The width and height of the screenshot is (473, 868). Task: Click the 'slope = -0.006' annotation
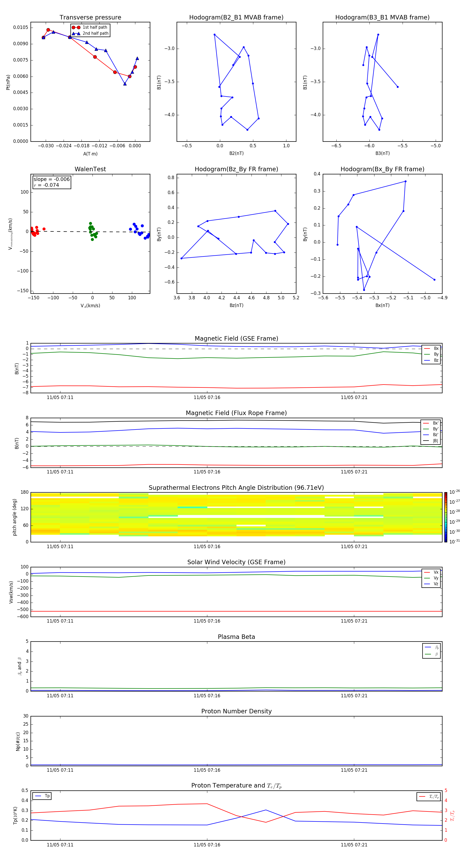[52, 179]
